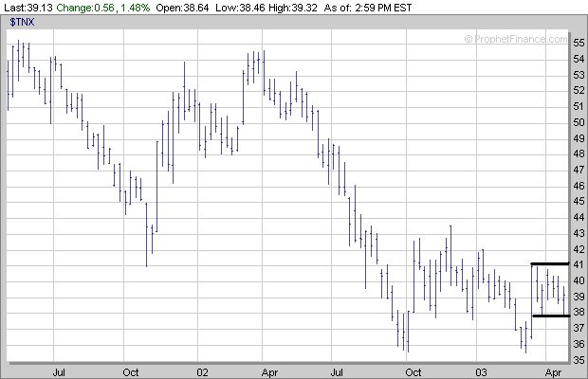Image resolution: width=588 pixels, height=379 pixels.
Task: Click the 45 price axis label
Action: pyautogui.click(x=579, y=202)
